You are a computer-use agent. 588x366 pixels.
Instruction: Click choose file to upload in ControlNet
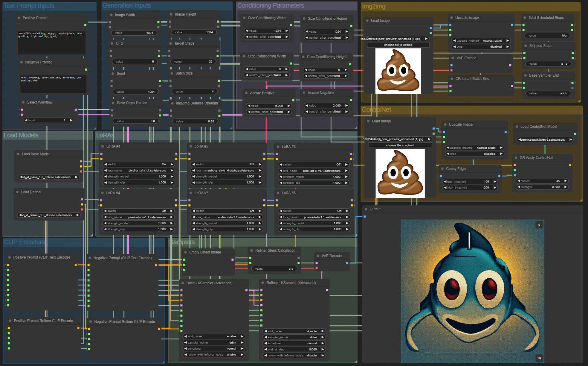click(x=400, y=145)
